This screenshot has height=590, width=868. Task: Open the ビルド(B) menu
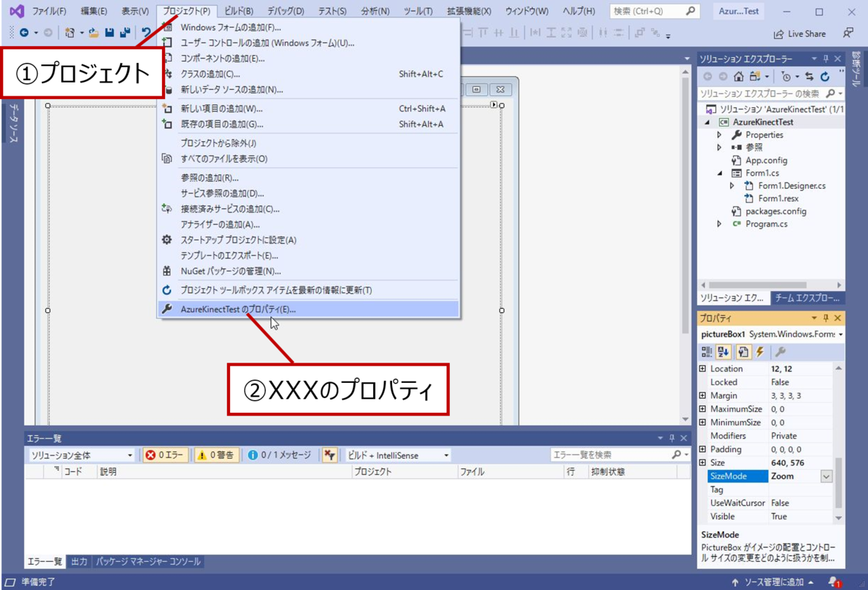239,12
